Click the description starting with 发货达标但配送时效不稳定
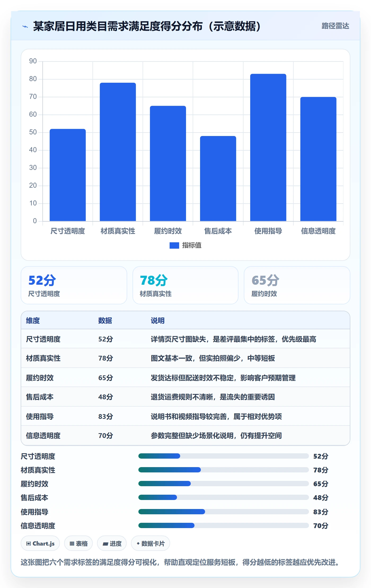 (x=223, y=378)
